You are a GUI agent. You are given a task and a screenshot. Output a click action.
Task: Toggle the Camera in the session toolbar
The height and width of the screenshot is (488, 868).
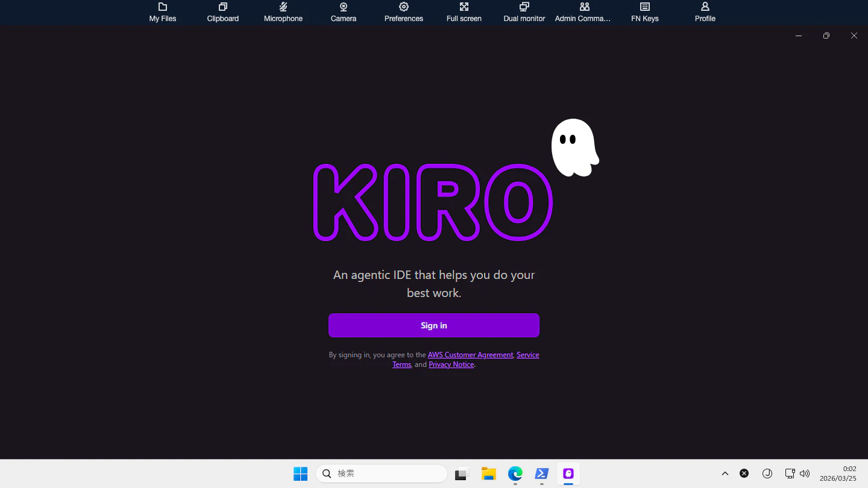[344, 12]
